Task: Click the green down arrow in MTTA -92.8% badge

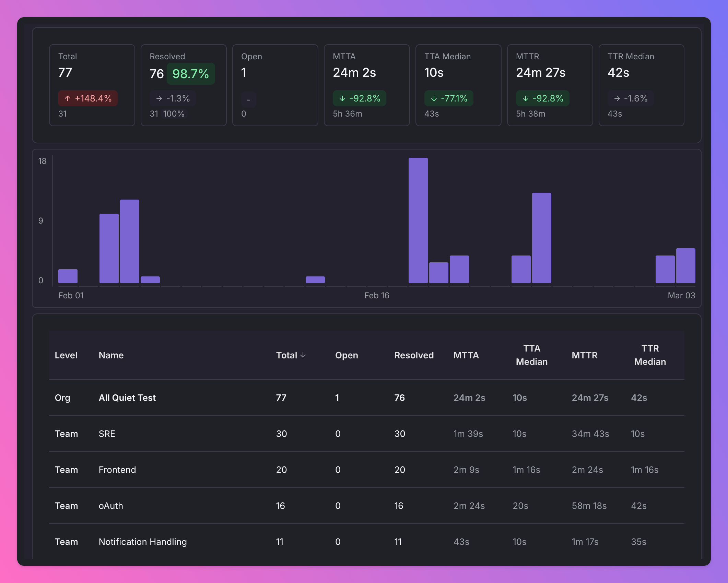Action: click(x=342, y=98)
